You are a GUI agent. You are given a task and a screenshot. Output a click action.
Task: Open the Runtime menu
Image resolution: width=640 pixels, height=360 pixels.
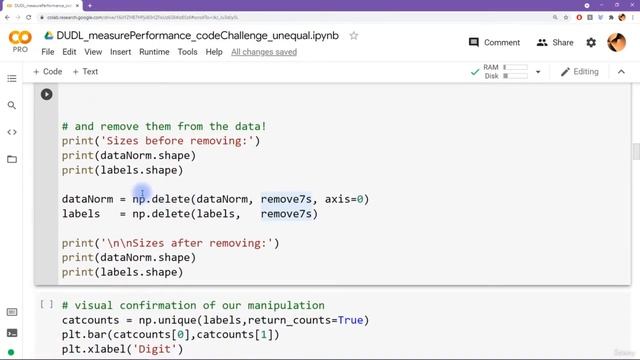click(154, 52)
